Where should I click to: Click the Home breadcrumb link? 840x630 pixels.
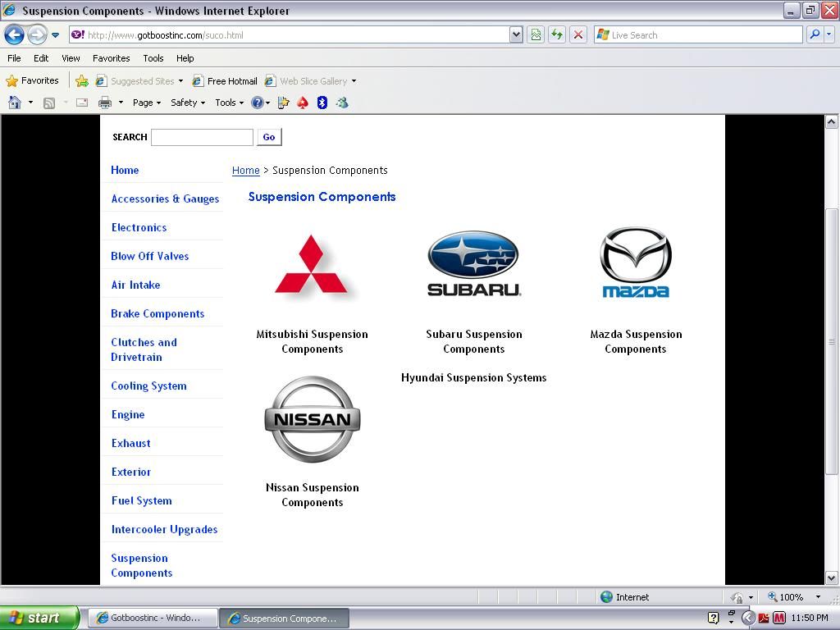click(x=246, y=171)
